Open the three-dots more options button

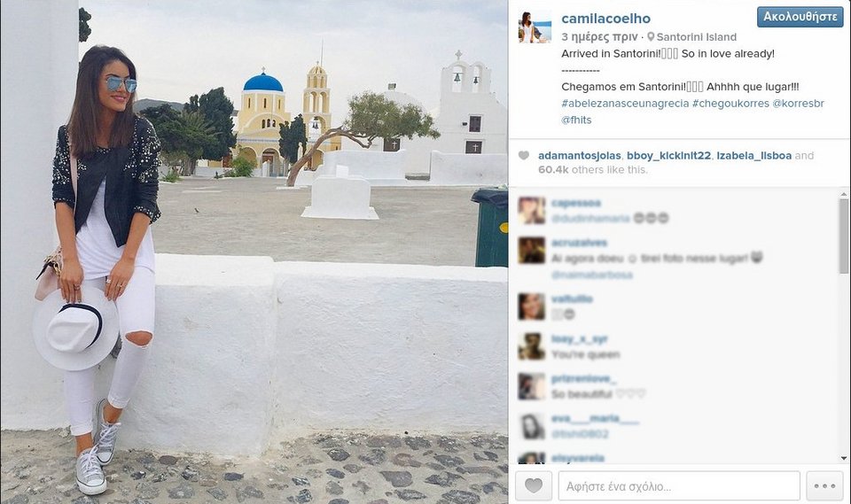coord(824,485)
